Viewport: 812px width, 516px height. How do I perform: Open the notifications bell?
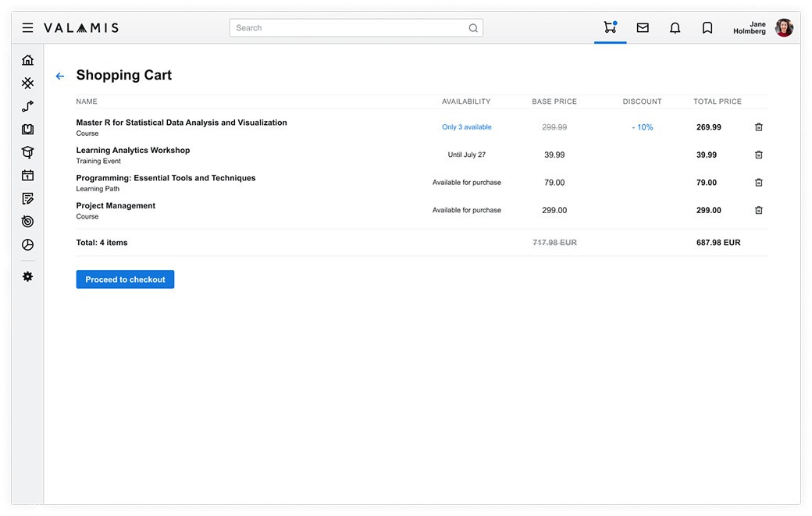(x=675, y=27)
